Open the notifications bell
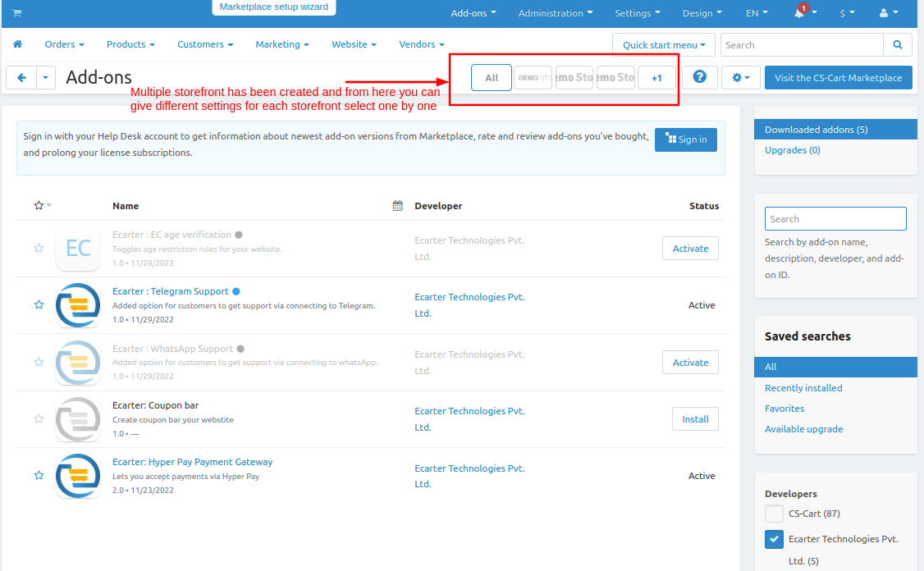 [799, 12]
